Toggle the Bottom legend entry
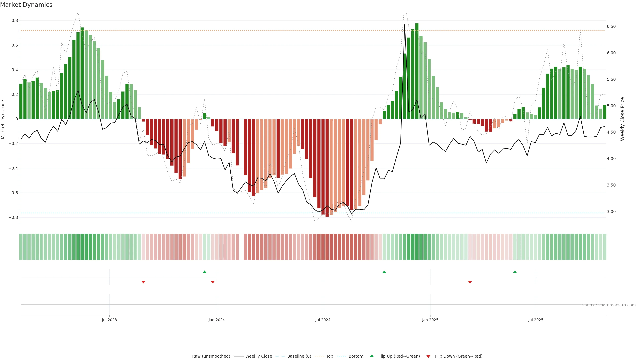644x362 pixels. point(356,356)
